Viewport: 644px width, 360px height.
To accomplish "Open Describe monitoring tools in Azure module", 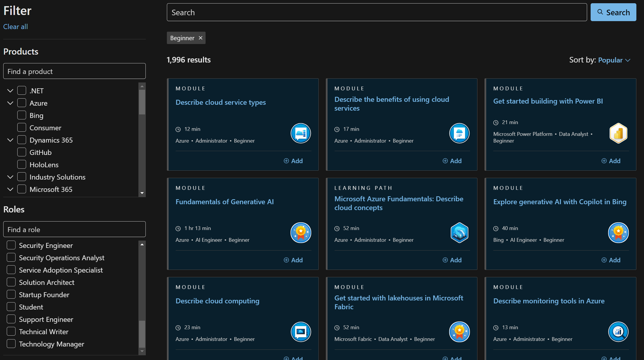I will [x=549, y=301].
